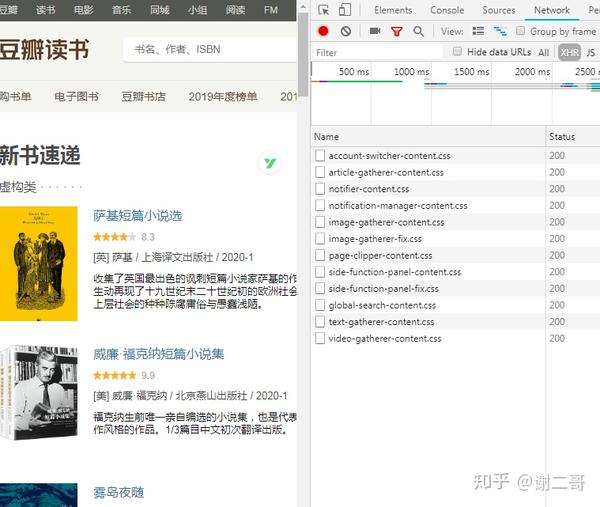Click the 1000 ms timeline marker
Screen dimensions: 600x507
pyautogui.click(x=411, y=72)
